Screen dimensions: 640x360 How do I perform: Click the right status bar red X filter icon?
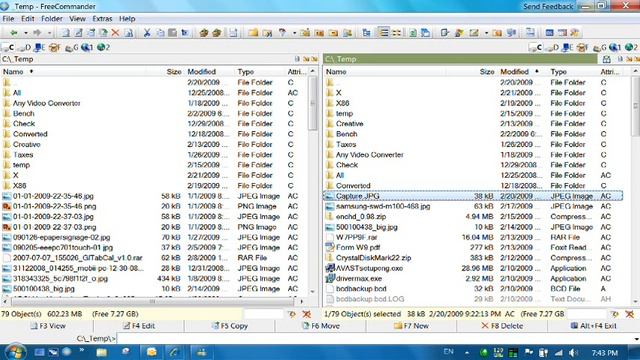pyautogui.click(x=630, y=314)
